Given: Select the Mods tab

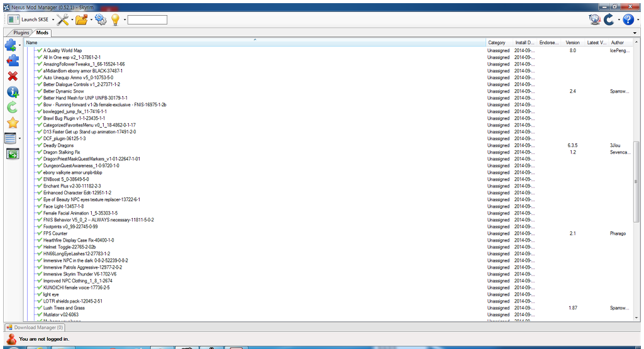Looking at the screenshot, I should [42, 33].
